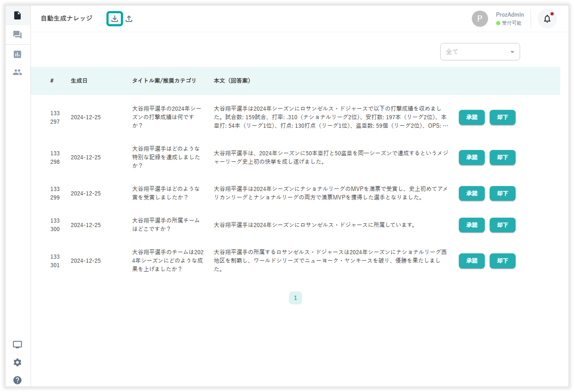Open the analytics bar chart sidebar icon
Image resolution: width=574 pixels, height=392 pixels.
click(17, 54)
